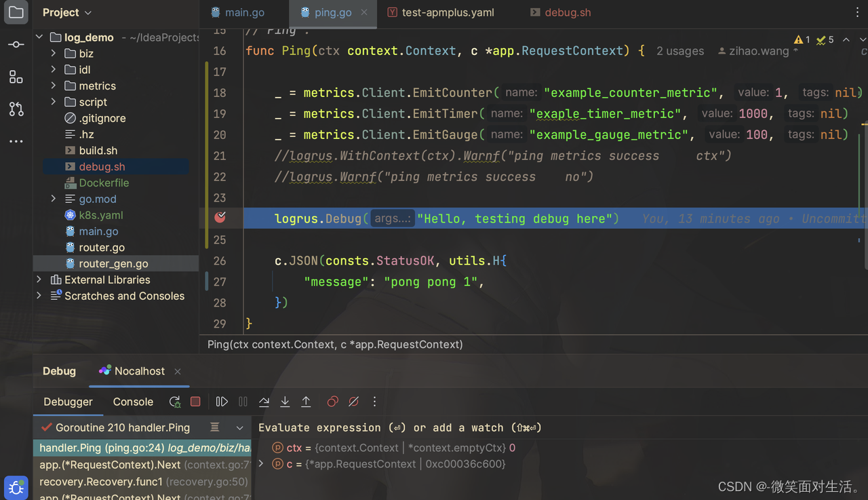This screenshot has width=868, height=500.
Task: Switch to the main.go editor tab
Action: pos(238,12)
